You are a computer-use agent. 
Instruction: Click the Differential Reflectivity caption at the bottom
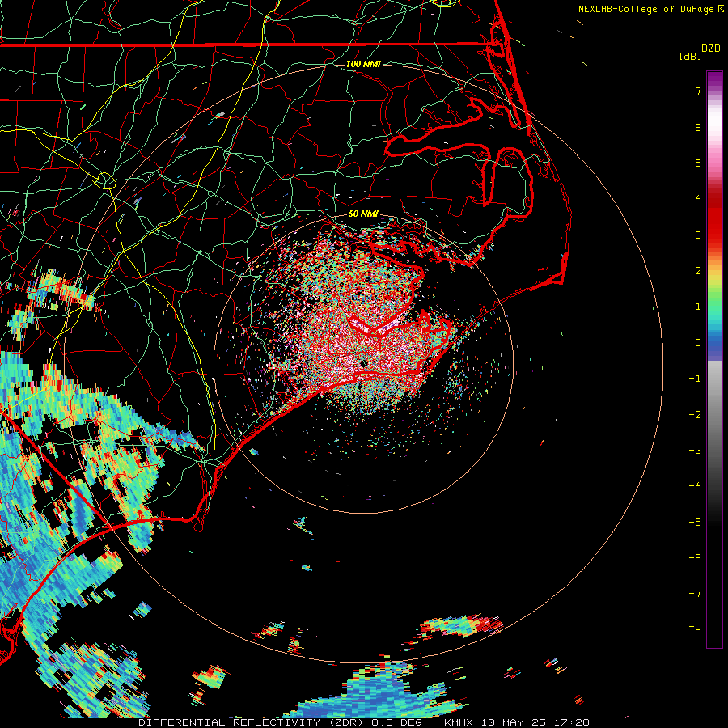(364, 722)
